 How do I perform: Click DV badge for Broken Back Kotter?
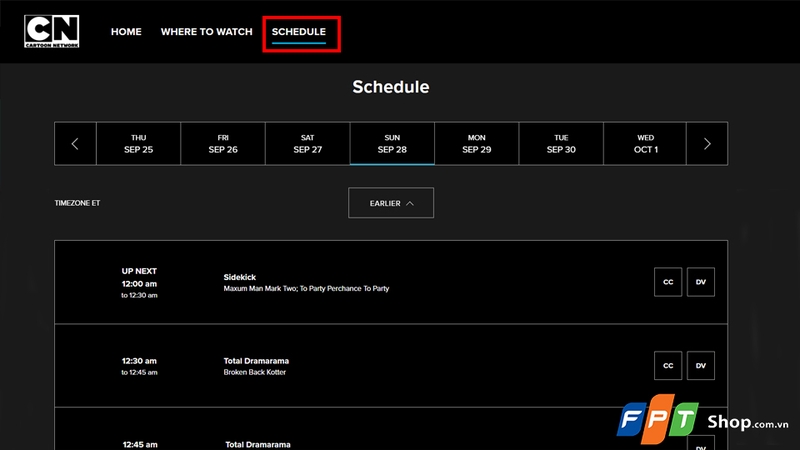point(701,365)
